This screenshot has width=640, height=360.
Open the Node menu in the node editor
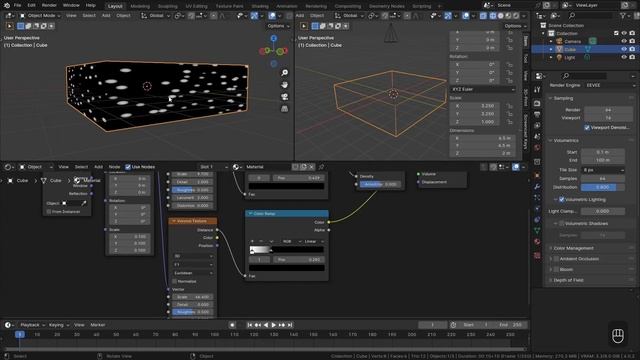pyautogui.click(x=114, y=167)
